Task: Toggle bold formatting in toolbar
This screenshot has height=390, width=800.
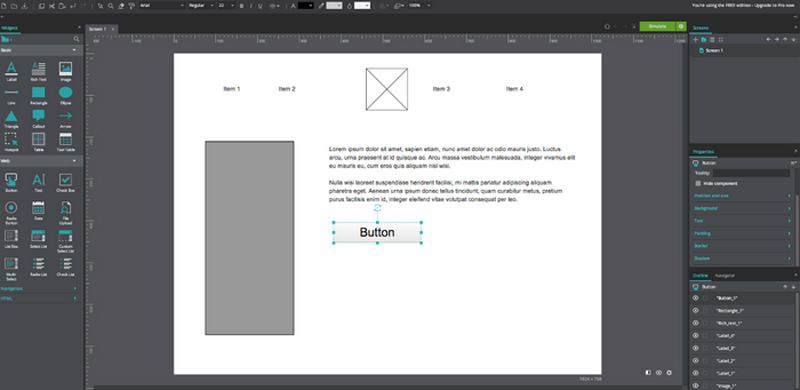Action: coord(242,6)
